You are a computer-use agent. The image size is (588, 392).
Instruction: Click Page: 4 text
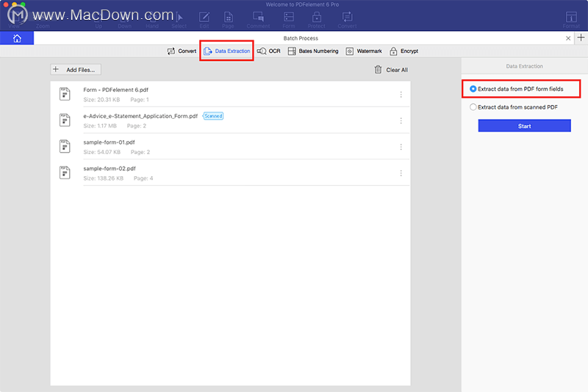[x=143, y=178]
